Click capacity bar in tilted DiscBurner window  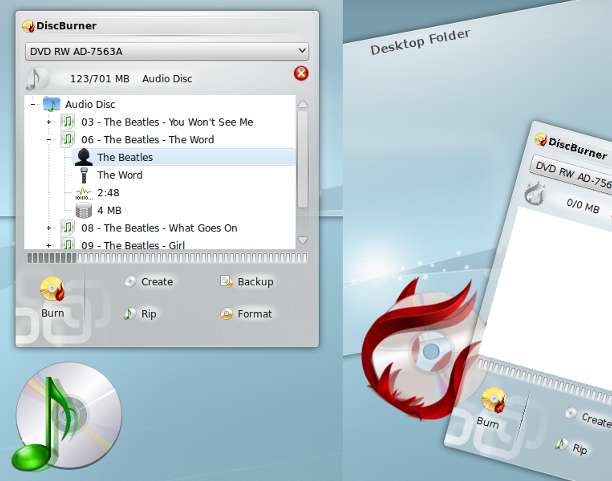[544, 382]
